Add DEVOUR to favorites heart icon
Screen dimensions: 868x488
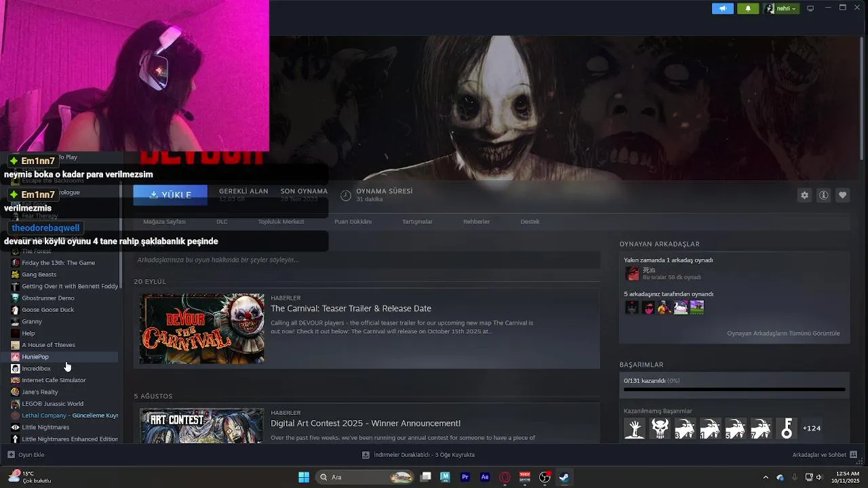(x=843, y=195)
